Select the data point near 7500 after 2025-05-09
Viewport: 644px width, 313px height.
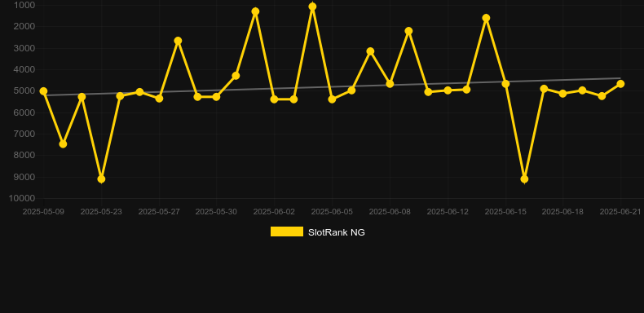(x=63, y=144)
